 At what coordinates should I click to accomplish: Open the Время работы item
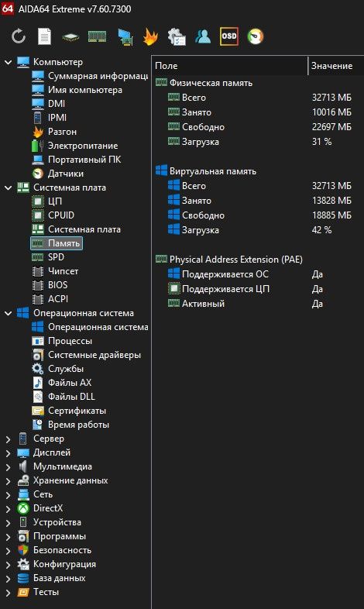pyautogui.click(x=70, y=425)
